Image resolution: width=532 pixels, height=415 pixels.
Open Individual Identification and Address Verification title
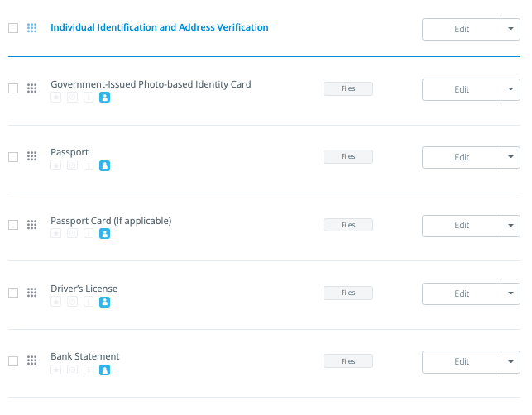coord(160,27)
